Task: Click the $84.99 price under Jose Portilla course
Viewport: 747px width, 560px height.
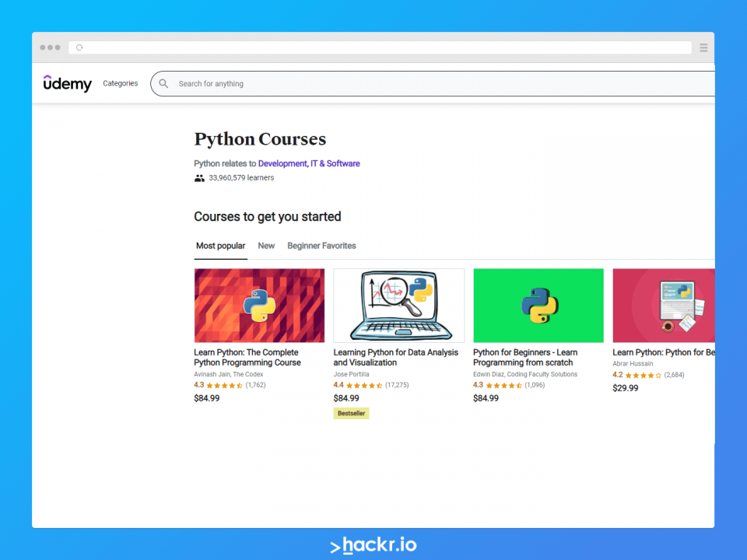Action: (x=346, y=398)
